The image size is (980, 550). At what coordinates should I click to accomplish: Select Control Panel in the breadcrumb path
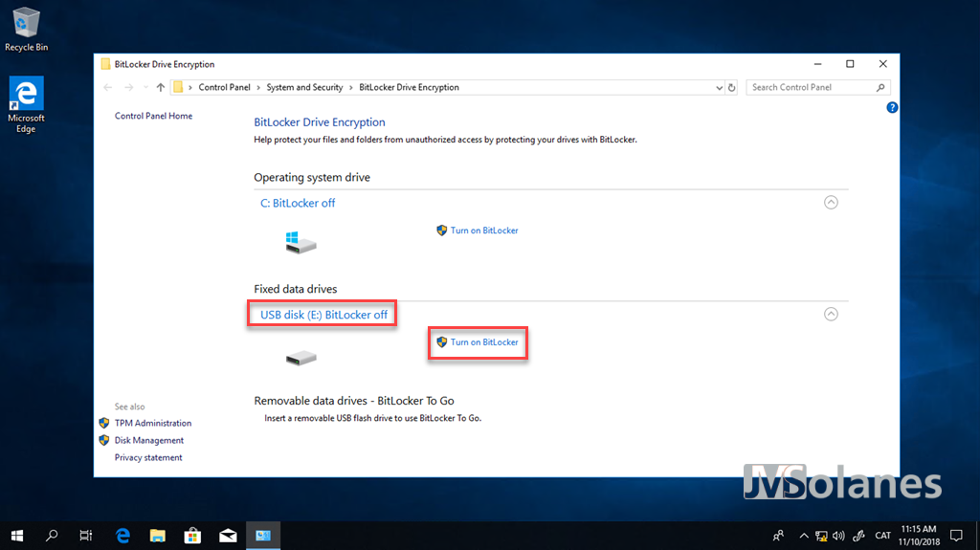[224, 87]
